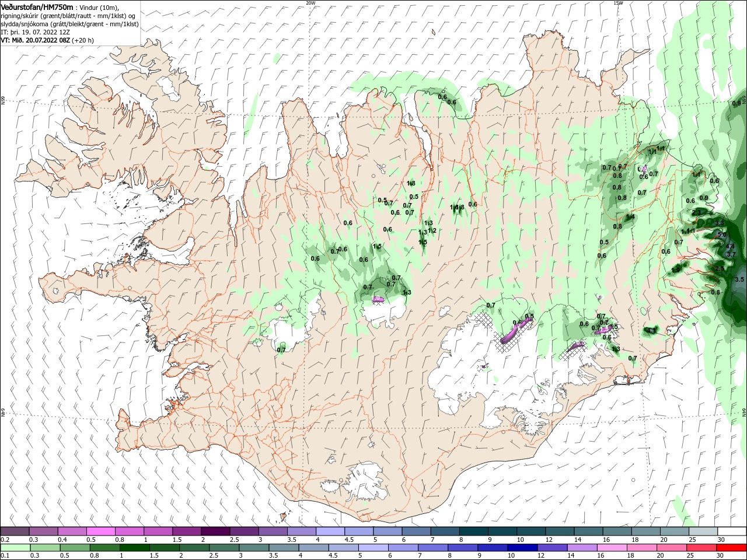The width and height of the screenshot is (747, 560).
Task: Select rain legend swatch between 4 and 4.5
Action: (x=315, y=548)
